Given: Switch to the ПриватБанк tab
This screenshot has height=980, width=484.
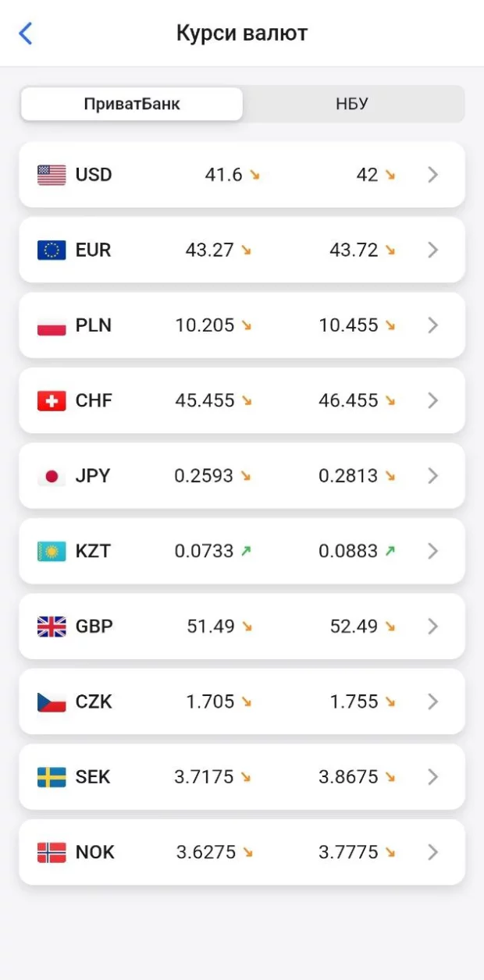Looking at the screenshot, I should [x=132, y=104].
